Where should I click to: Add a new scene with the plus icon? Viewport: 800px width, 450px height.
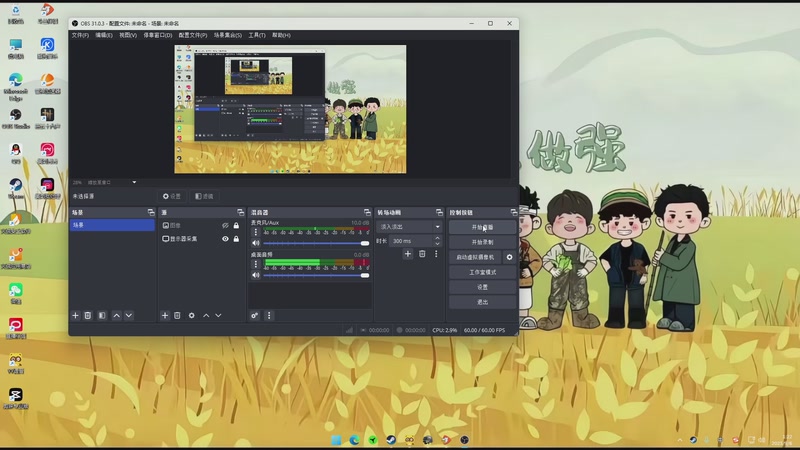(76, 316)
